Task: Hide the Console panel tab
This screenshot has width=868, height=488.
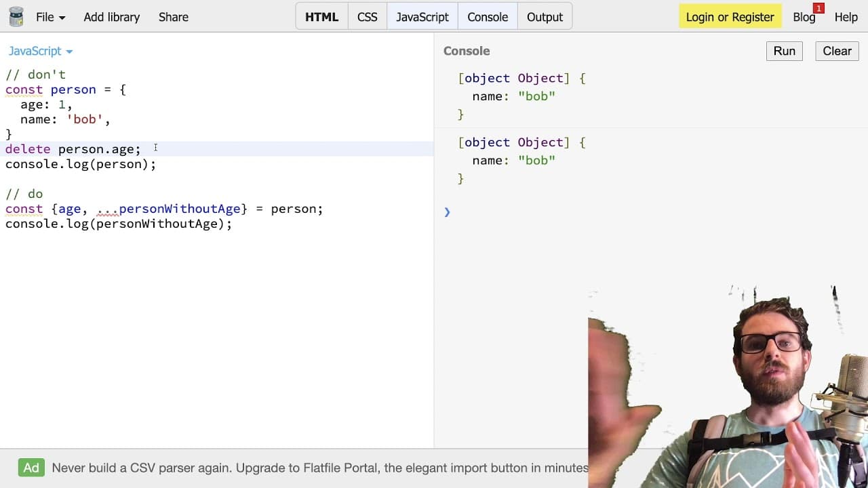Action: coord(488,17)
